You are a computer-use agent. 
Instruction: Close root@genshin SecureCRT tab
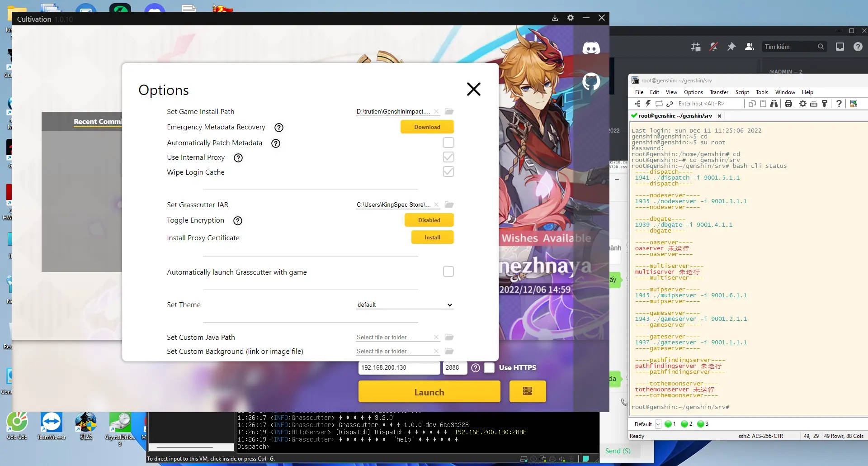pos(719,116)
